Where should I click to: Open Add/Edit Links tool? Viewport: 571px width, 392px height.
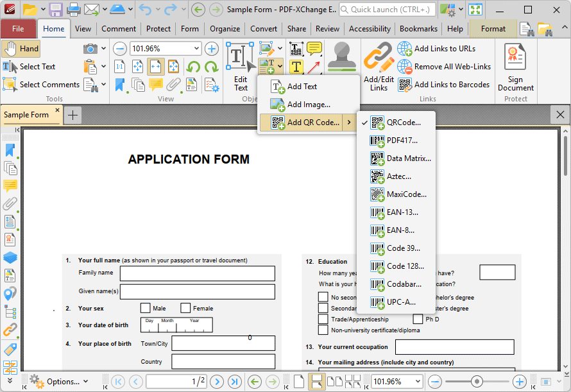click(379, 66)
